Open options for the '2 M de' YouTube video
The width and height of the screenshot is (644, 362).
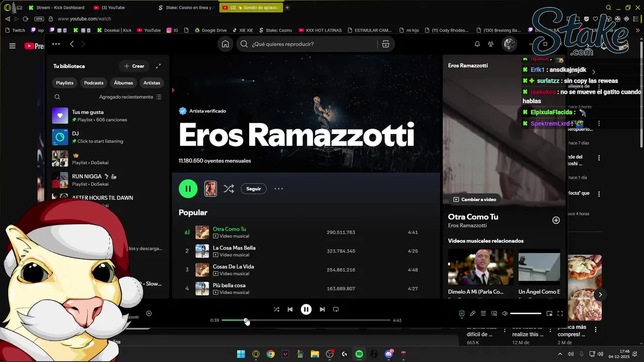(596, 330)
